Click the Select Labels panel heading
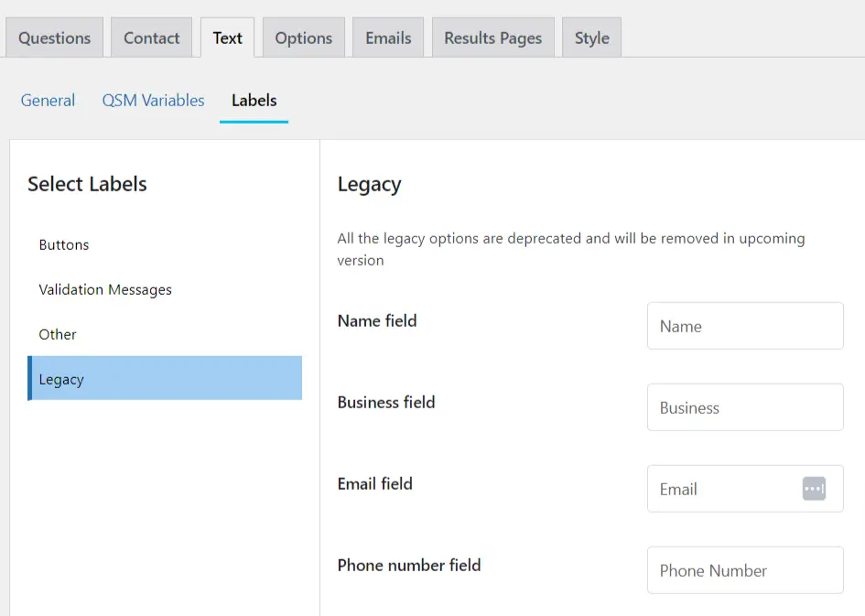 pyautogui.click(x=87, y=184)
